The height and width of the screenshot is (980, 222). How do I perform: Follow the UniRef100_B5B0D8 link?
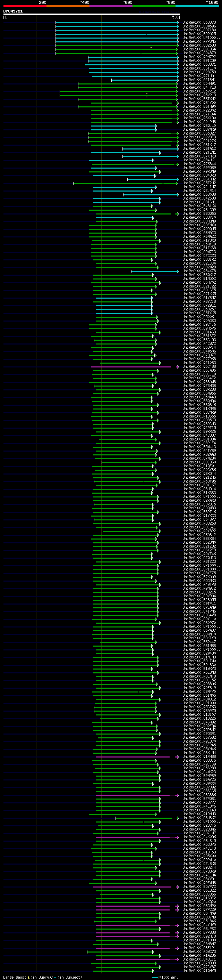199,194
